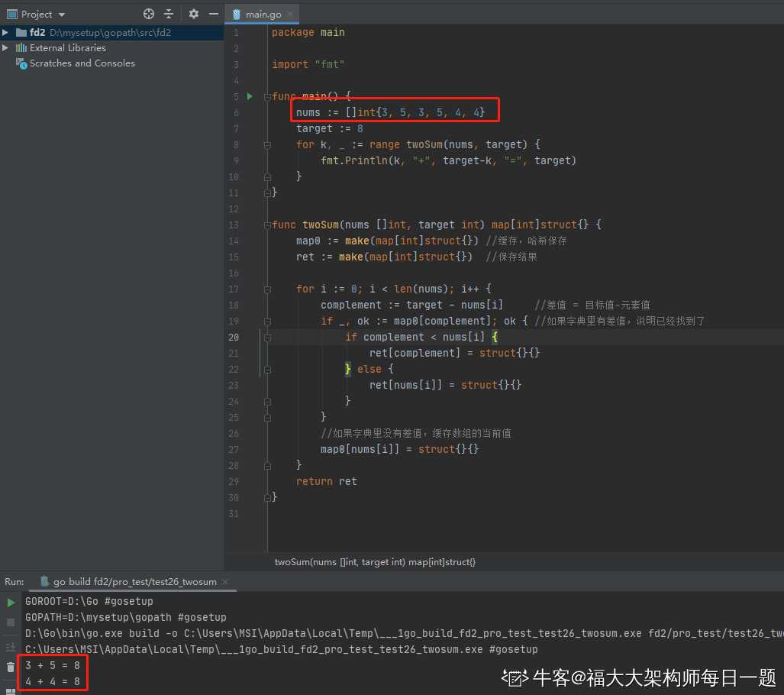Select External Libraries tree item
The height and width of the screenshot is (695, 784).
click(67, 48)
